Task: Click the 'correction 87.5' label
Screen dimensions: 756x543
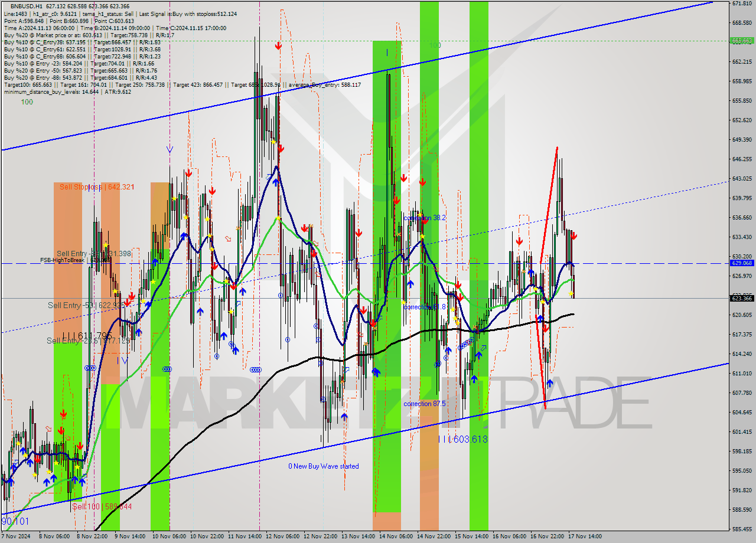Action: point(424,404)
